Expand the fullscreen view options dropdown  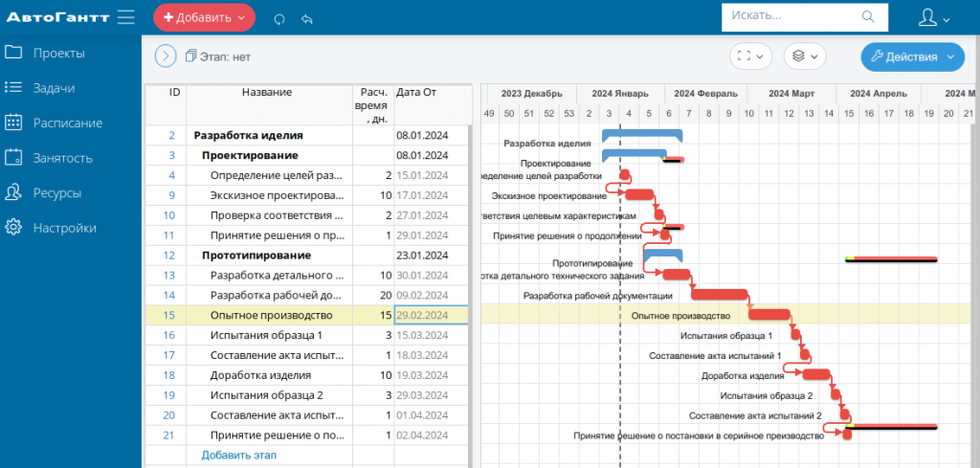pos(750,56)
